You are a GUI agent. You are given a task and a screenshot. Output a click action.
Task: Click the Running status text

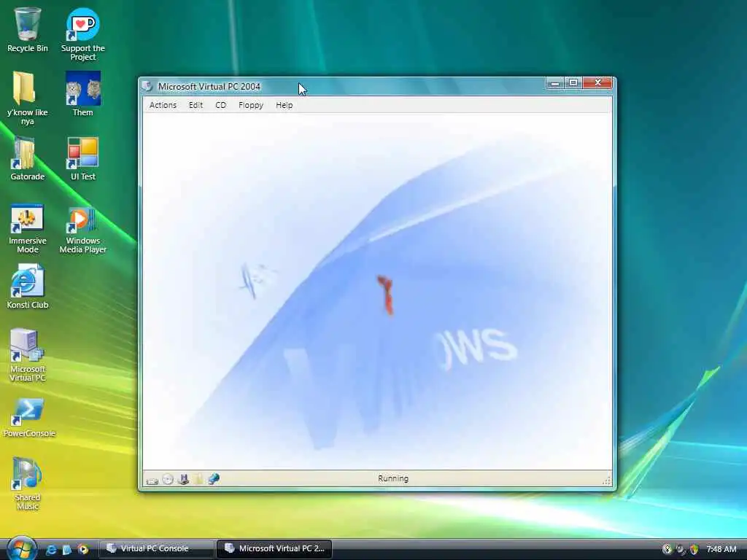(x=393, y=478)
